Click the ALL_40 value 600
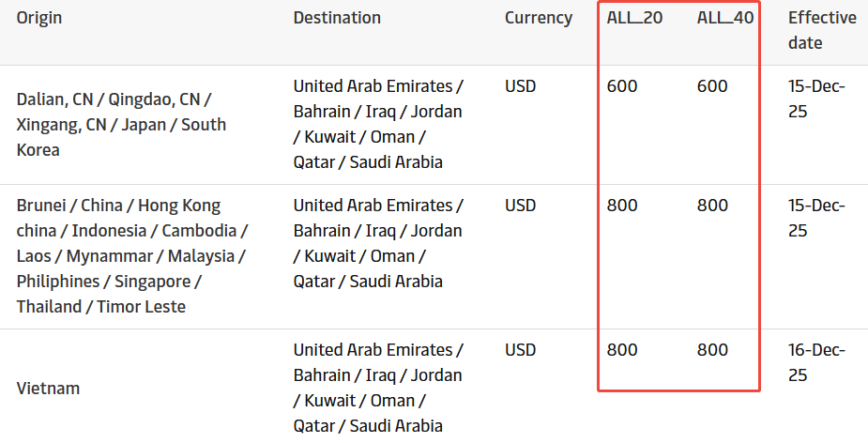Viewport: 868px width, 443px height. point(712,86)
